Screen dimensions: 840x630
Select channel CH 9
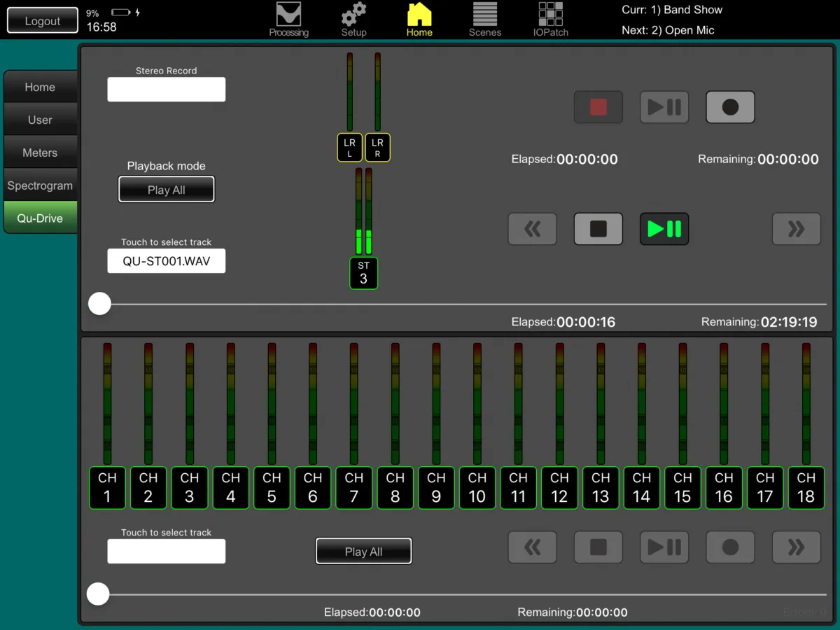pyautogui.click(x=436, y=488)
